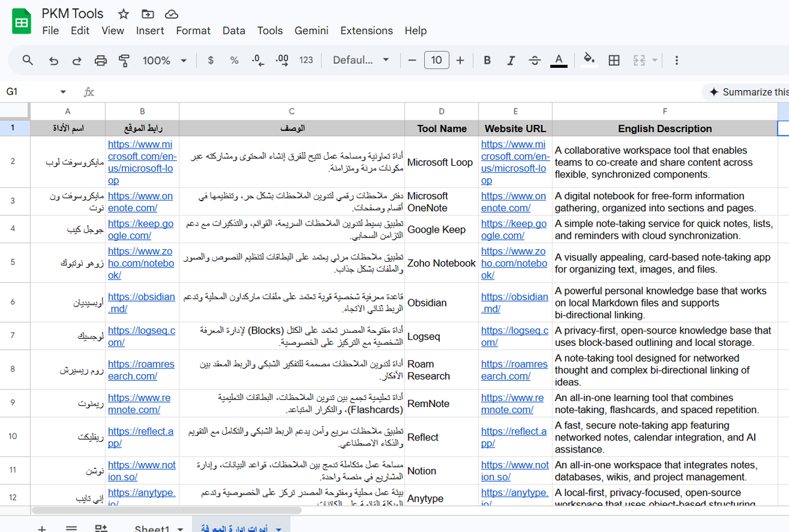This screenshot has height=532, width=789.
Task: Open the text color picker
Action: 558,60
